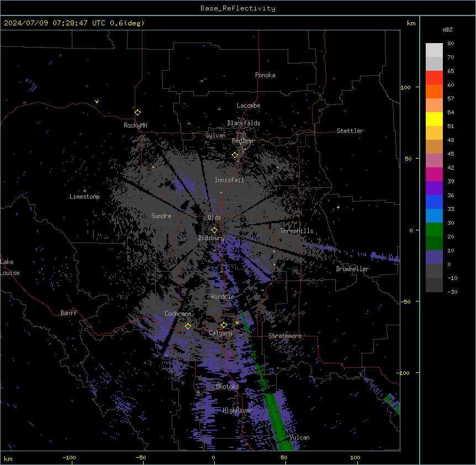476x465 pixels.
Task: Click the Cochrane town label
Action: 178,314
